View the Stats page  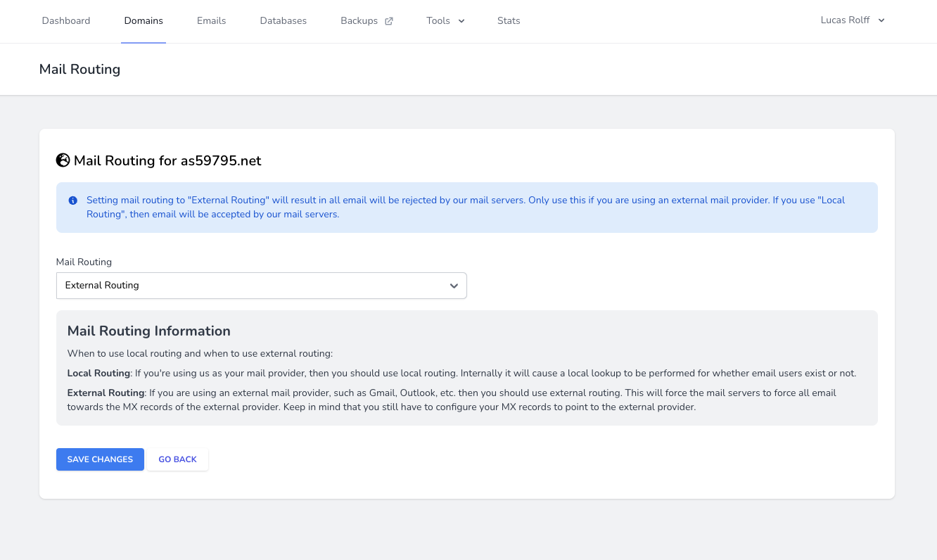[x=509, y=21]
